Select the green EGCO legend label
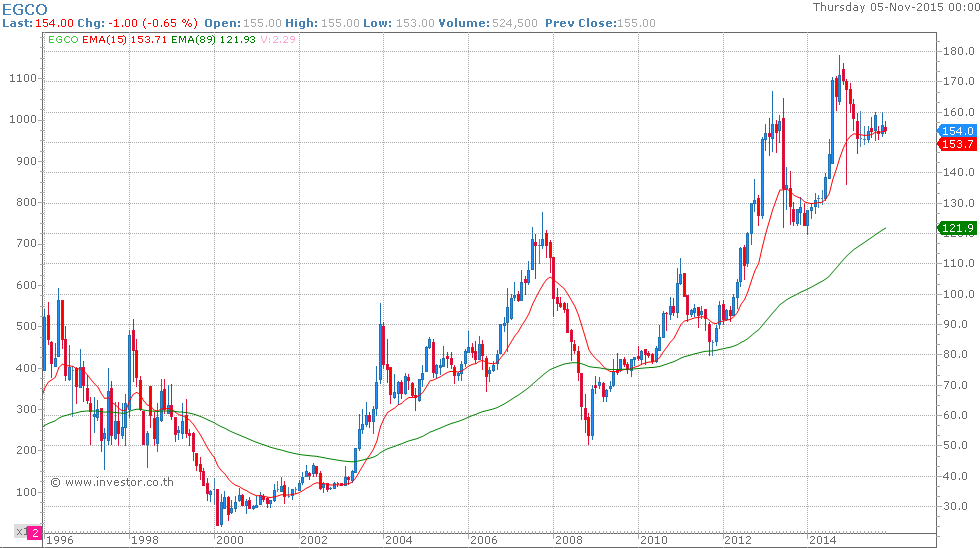Viewport: 980px width, 548px height. [63, 39]
